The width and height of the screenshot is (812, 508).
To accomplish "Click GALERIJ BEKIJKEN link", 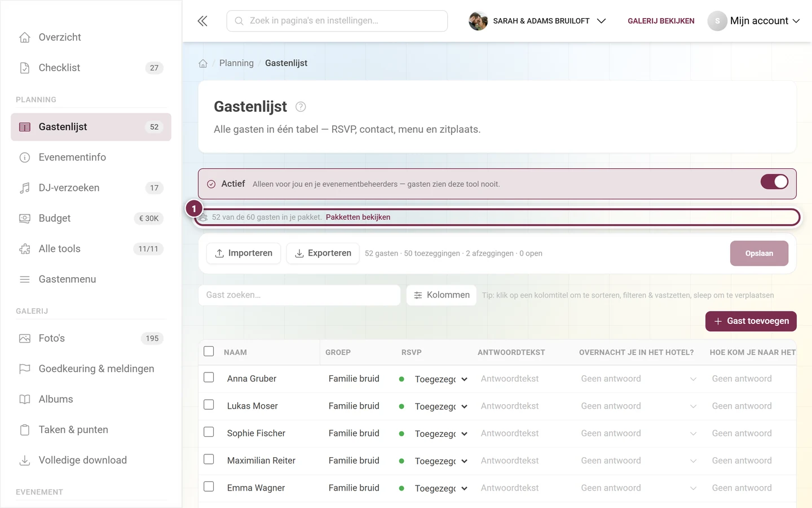I will click(661, 21).
